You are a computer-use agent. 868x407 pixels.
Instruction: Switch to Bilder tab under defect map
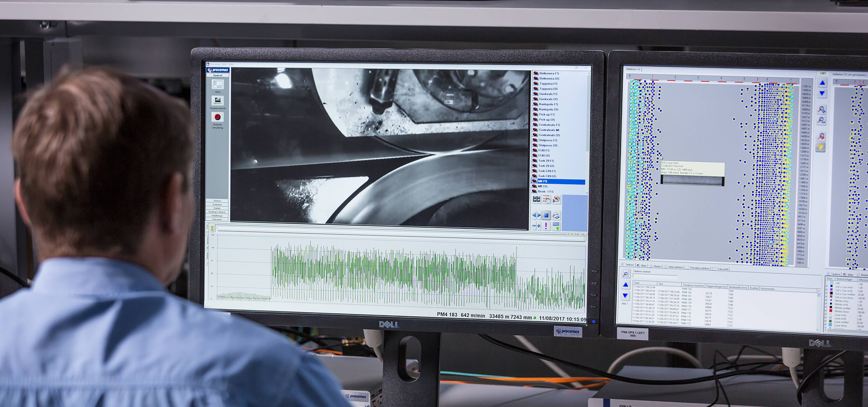pyautogui.click(x=642, y=266)
